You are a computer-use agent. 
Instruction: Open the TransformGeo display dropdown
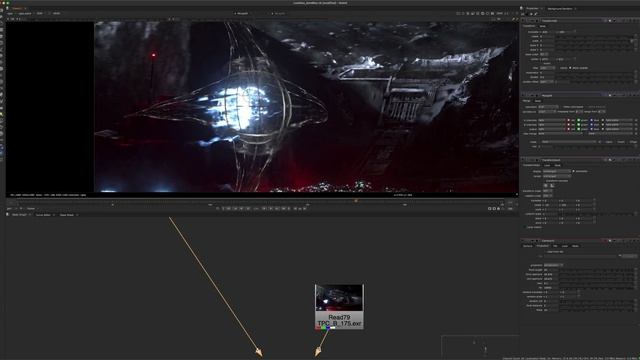click(556, 171)
